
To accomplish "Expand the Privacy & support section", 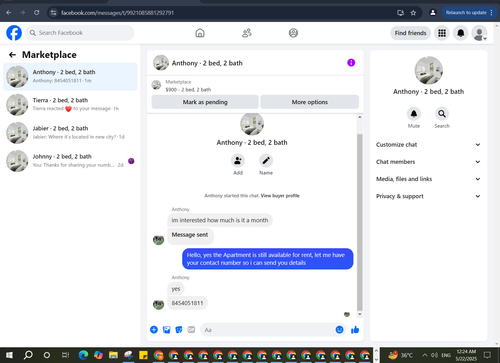I will pos(428,196).
